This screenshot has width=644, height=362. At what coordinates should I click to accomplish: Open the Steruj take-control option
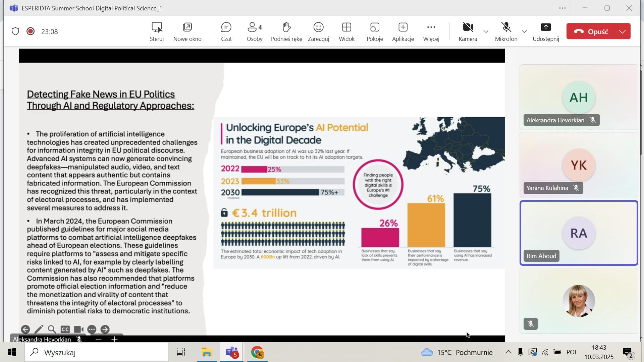[x=157, y=32]
